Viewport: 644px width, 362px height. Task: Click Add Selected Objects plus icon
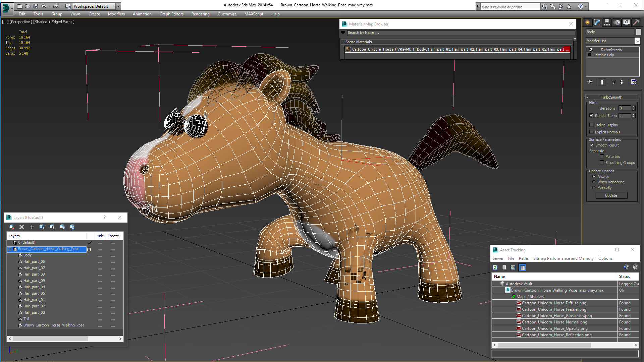coord(32,227)
